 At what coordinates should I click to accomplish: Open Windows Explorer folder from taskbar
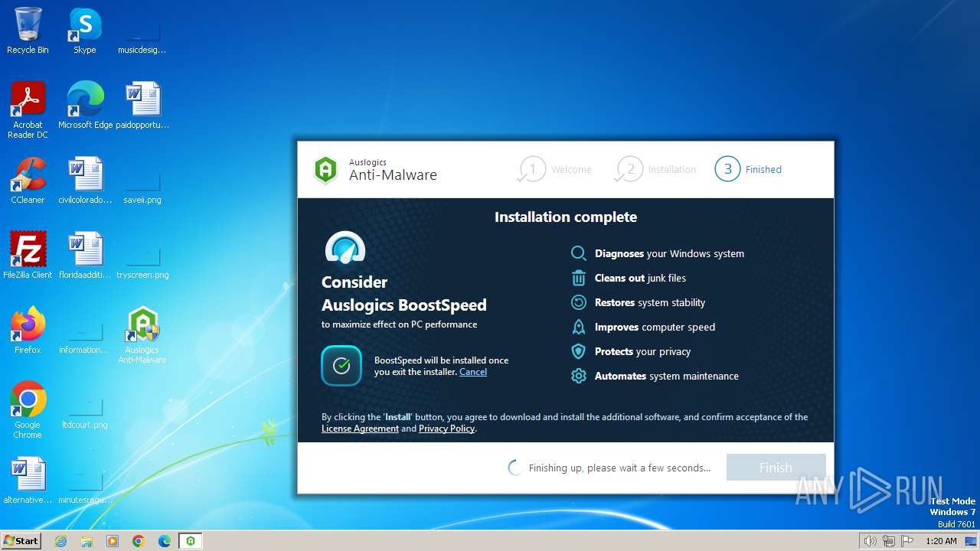point(87,541)
